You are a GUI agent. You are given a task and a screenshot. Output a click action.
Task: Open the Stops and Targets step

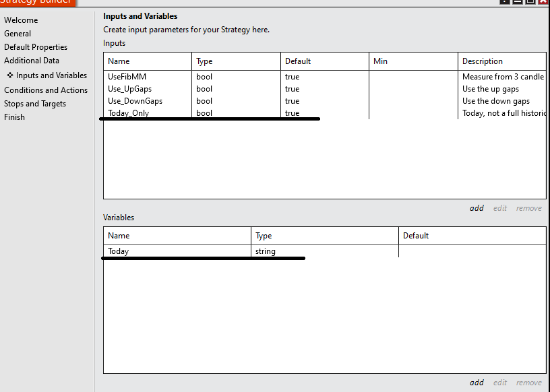point(35,104)
